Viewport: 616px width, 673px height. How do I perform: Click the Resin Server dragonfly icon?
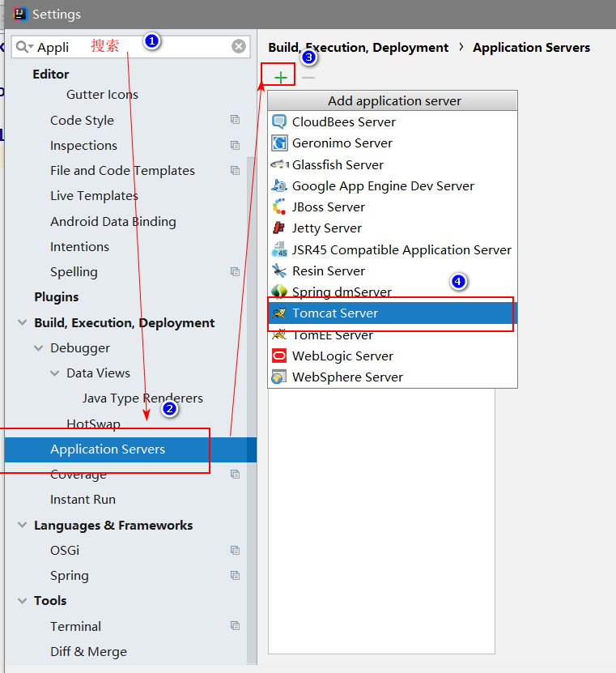point(279,270)
